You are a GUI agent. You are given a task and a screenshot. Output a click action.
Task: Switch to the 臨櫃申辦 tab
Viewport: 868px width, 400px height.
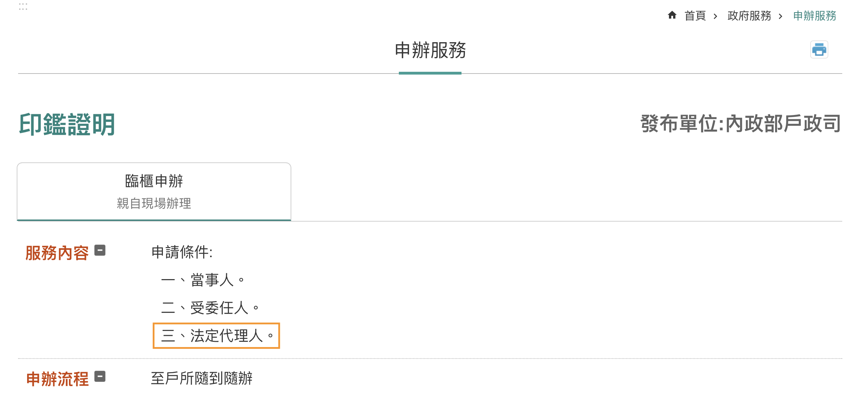click(154, 181)
